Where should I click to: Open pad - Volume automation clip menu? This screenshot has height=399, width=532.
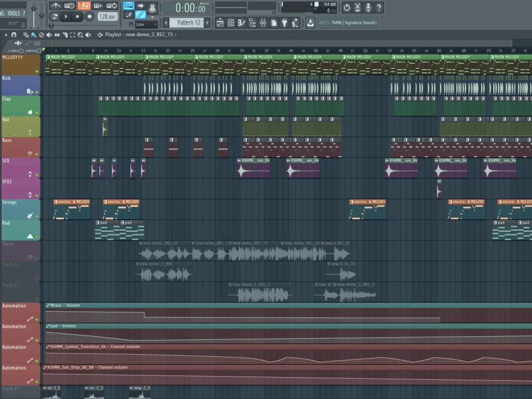[x=48, y=326]
